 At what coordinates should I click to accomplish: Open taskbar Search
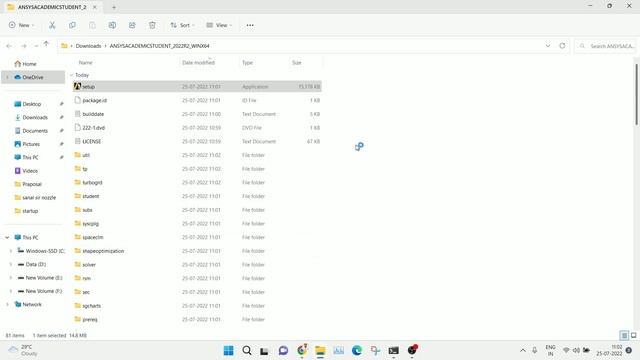[247, 350]
